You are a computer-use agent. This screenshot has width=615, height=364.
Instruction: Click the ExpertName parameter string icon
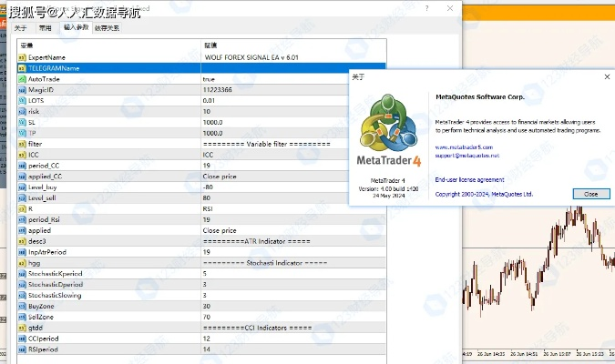point(22,57)
